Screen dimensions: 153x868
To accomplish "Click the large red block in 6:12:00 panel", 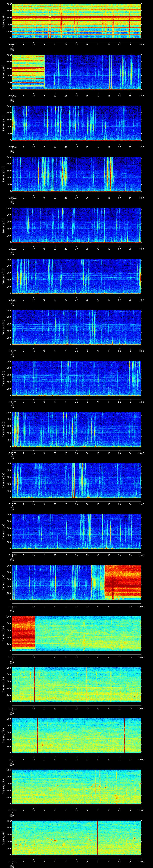I will coord(123,582).
